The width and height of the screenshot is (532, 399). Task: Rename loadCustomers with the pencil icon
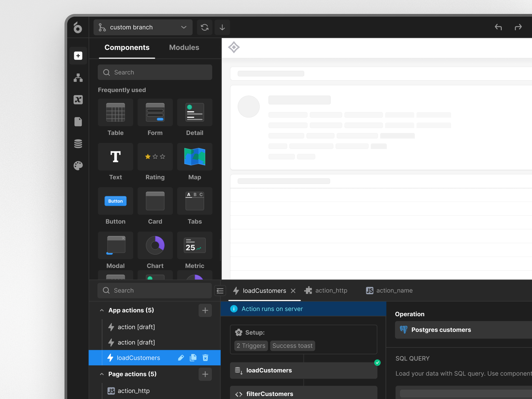181,358
